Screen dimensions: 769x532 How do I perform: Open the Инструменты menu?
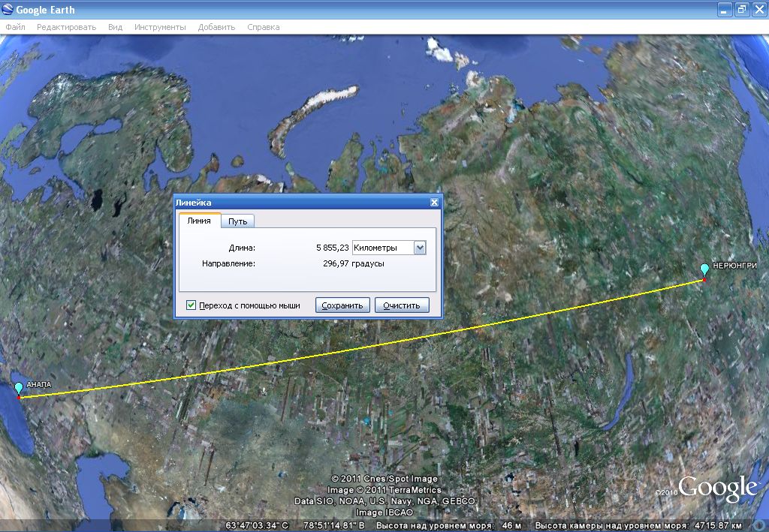(160, 27)
